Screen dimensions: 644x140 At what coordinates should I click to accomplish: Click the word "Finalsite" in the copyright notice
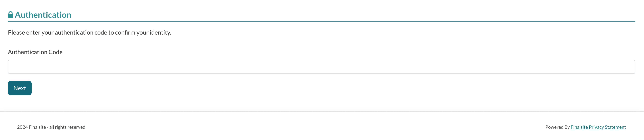point(37,127)
